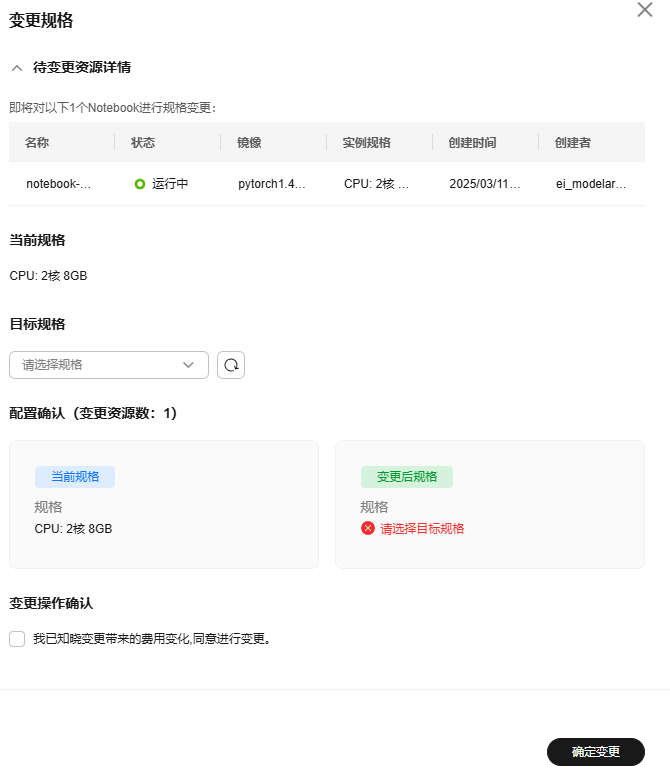670x771 pixels.
Task: Click the red error icon beside 请选择目标规格
Action: [x=368, y=529]
